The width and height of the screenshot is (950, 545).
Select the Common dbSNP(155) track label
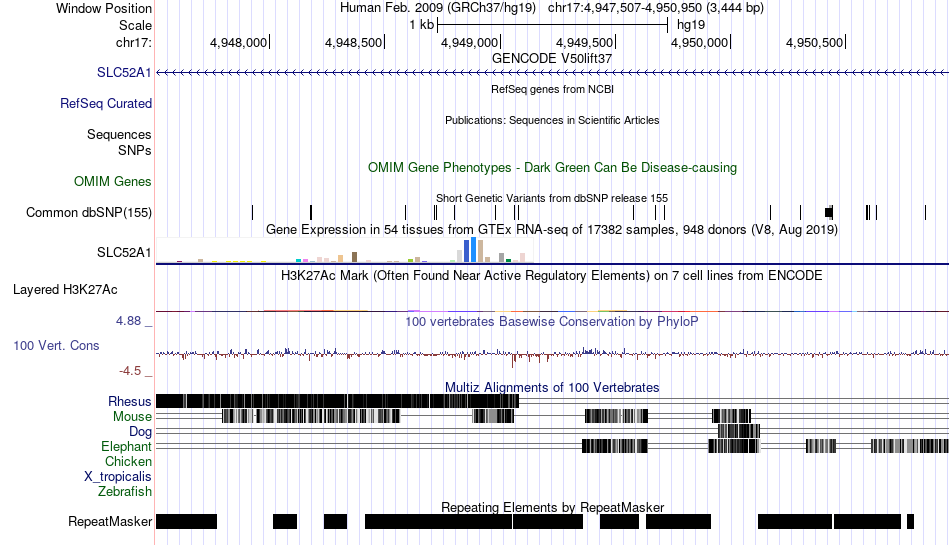click(x=89, y=213)
